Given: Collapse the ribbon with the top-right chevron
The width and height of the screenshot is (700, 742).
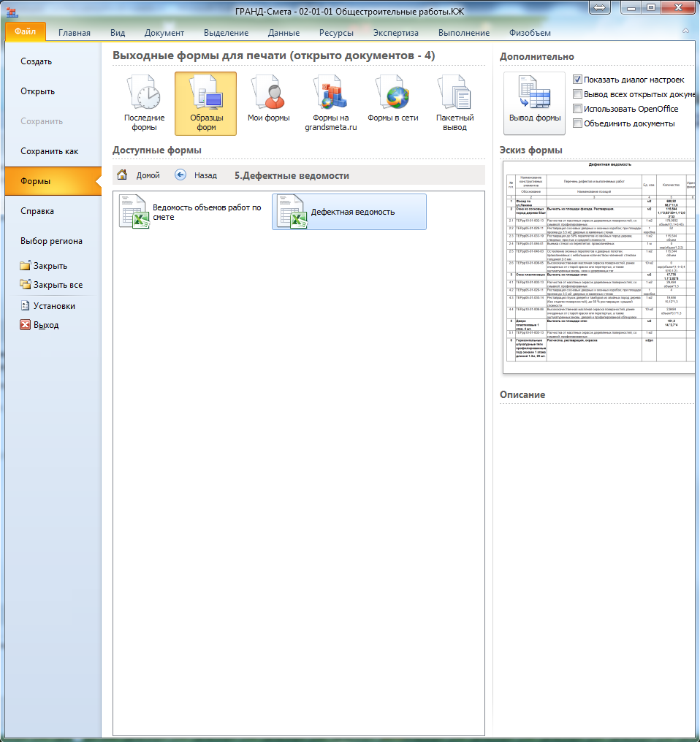Looking at the screenshot, I should 685,32.
